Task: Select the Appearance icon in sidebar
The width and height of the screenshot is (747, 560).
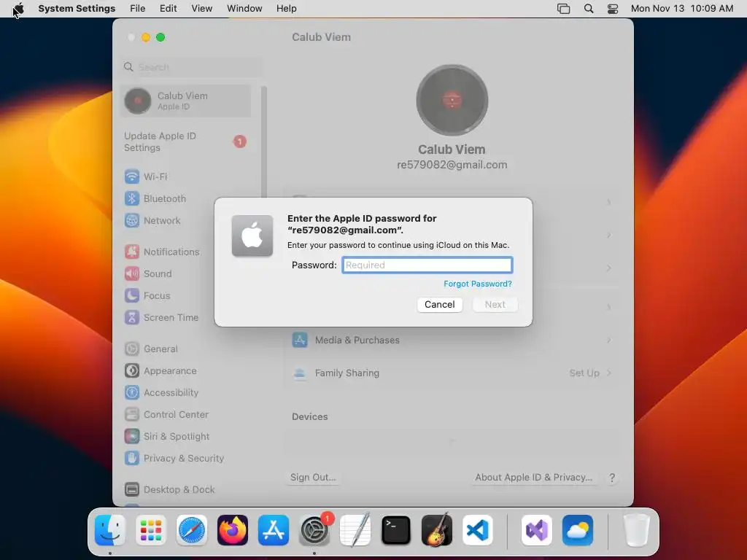Action: point(132,371)
